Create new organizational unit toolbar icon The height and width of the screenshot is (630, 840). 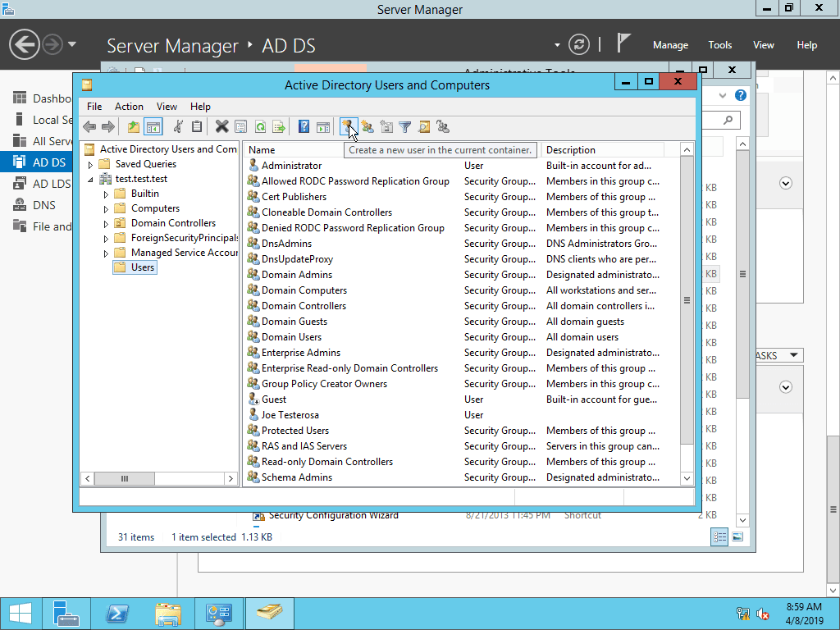(386, 127)
